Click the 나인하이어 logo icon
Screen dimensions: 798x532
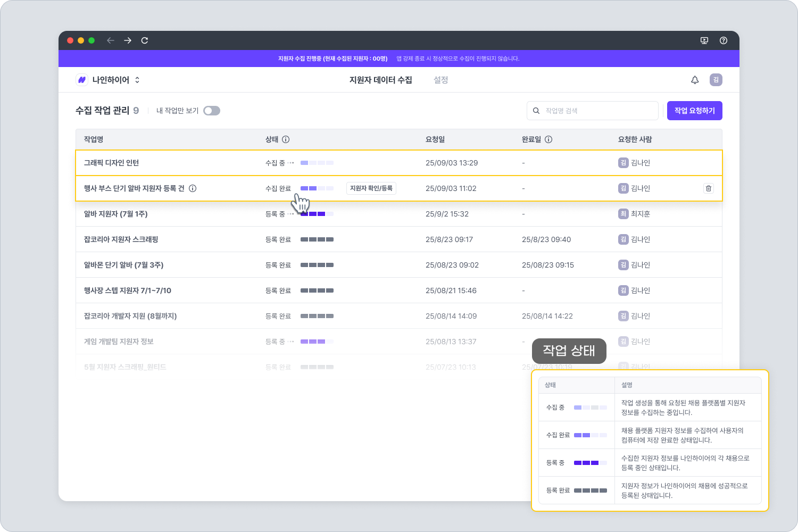click(82, 80)
